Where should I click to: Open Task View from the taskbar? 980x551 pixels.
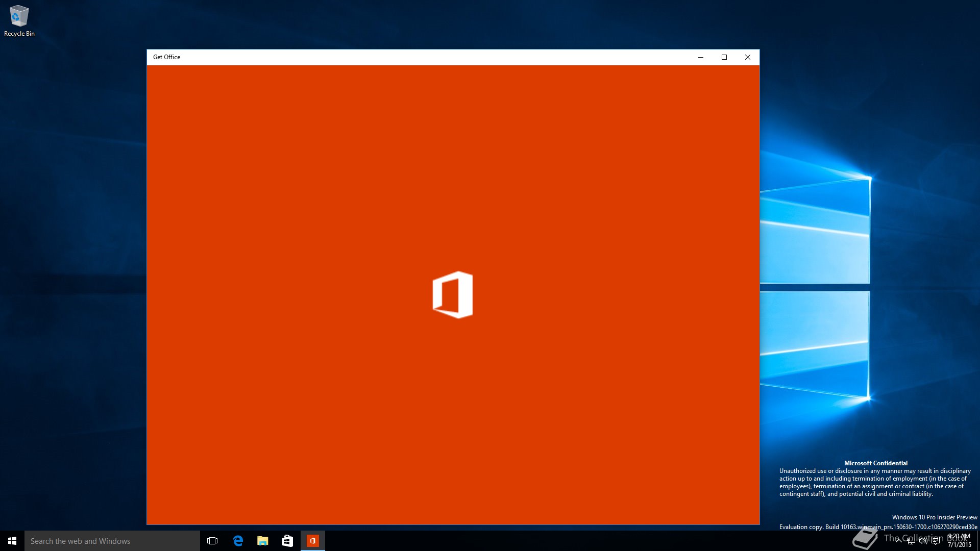[x=212, y=541]
